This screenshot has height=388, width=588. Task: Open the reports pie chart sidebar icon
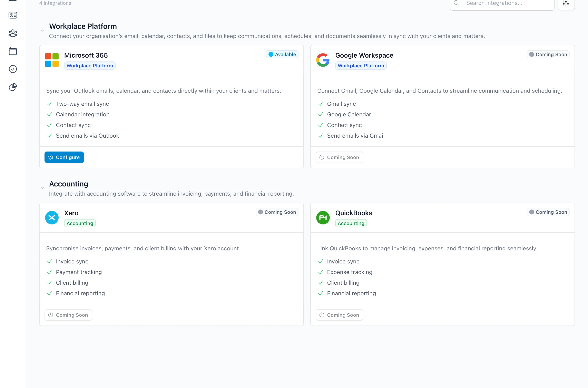[x=13, y=87]
